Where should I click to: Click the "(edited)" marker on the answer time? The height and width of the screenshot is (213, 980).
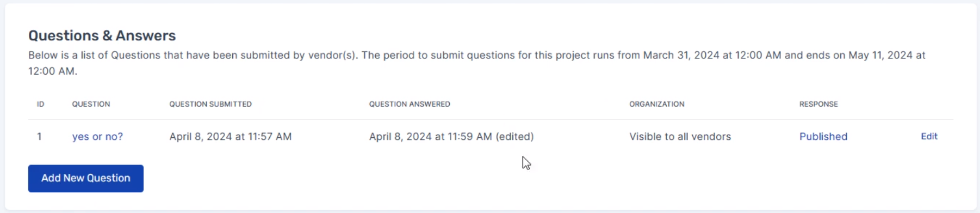[514, 137]
